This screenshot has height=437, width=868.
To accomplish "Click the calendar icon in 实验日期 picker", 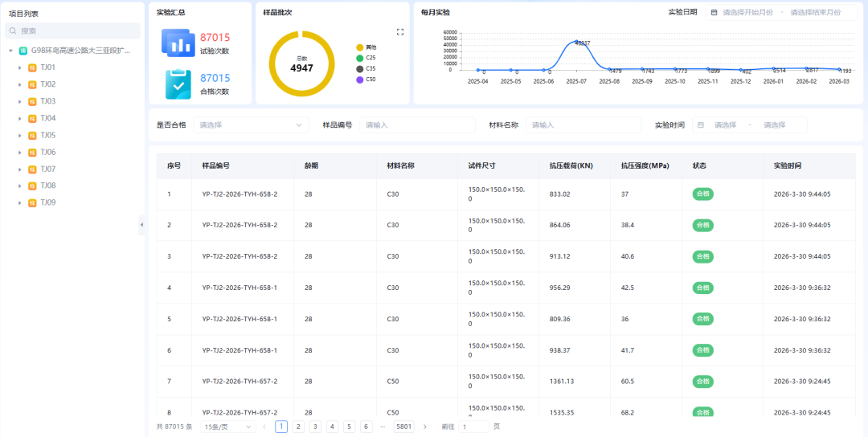I will pyautogui.click(x=713, y=13).
